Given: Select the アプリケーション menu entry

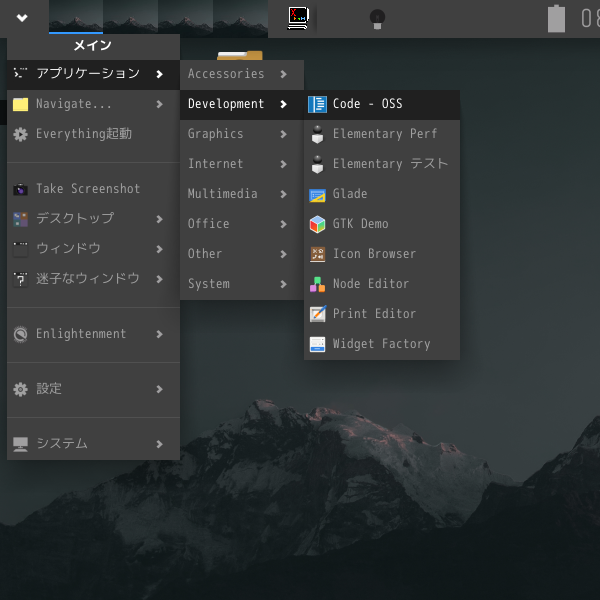Looking at the screenshot, I should click(93, 74).
